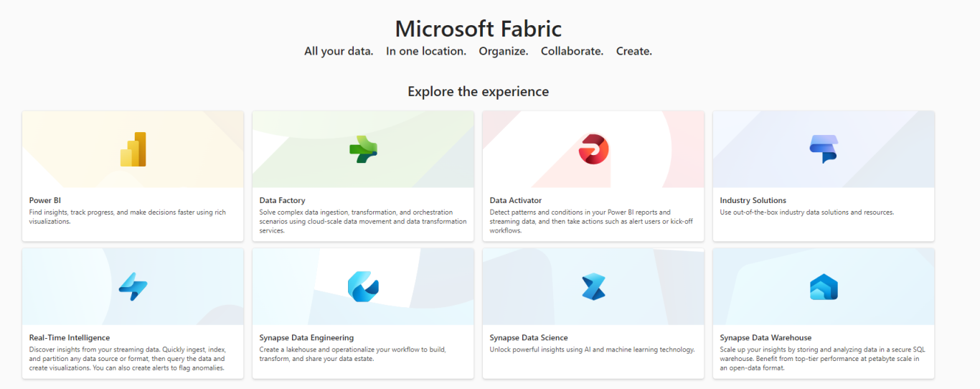
Task: Open the Real-Time Intelligence title
Action: (x=70, y=337)
